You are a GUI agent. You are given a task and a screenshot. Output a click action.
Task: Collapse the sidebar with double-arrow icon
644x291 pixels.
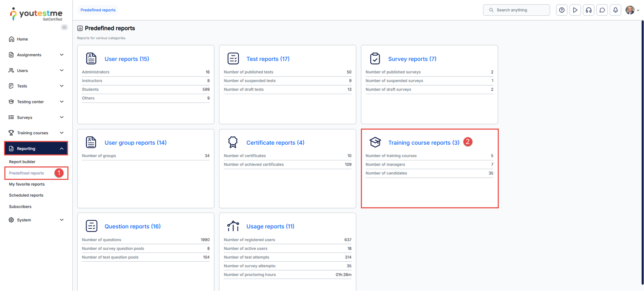pyautogui.click(x=64, y=27)
